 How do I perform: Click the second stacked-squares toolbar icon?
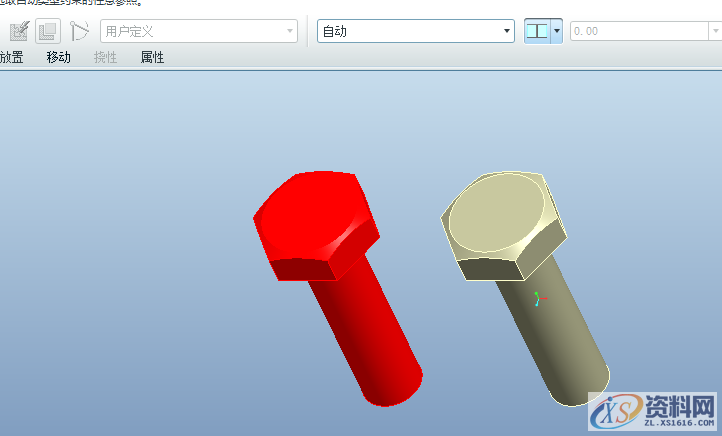point(48,31)
